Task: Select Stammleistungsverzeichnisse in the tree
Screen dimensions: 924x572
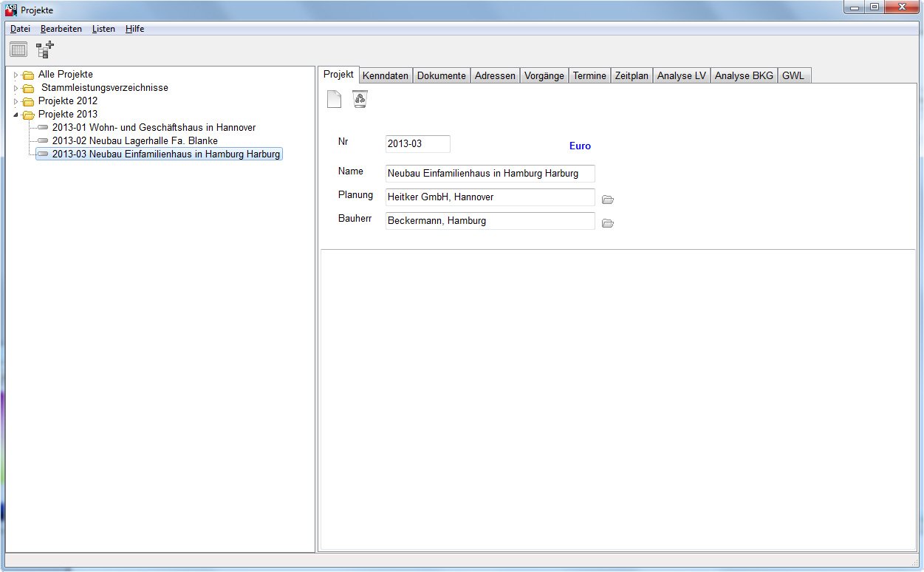Action: click(104, 88)
